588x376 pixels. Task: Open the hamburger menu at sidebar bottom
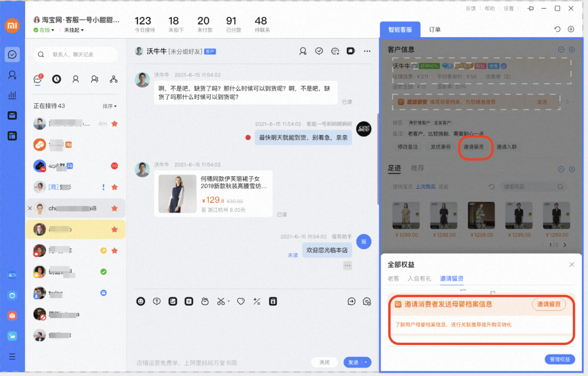[x=12, y=357]
